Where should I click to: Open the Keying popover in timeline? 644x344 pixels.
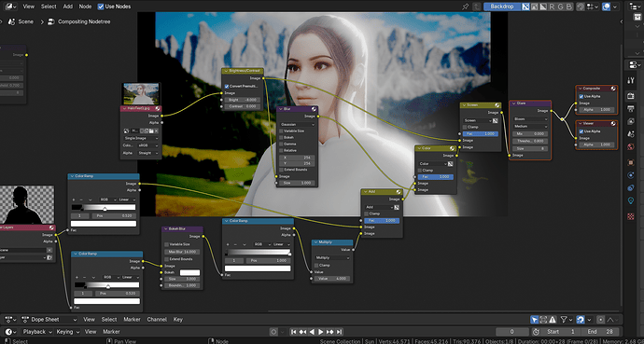point(67,332)
